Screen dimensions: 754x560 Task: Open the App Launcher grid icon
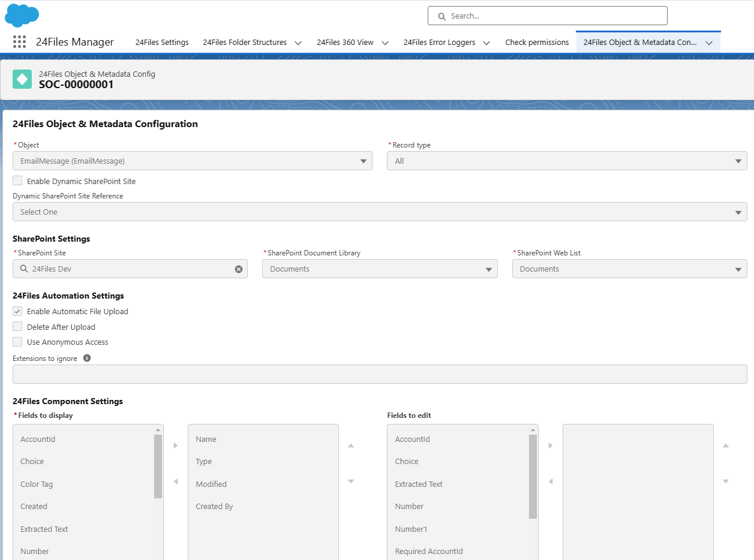point(19,42)
